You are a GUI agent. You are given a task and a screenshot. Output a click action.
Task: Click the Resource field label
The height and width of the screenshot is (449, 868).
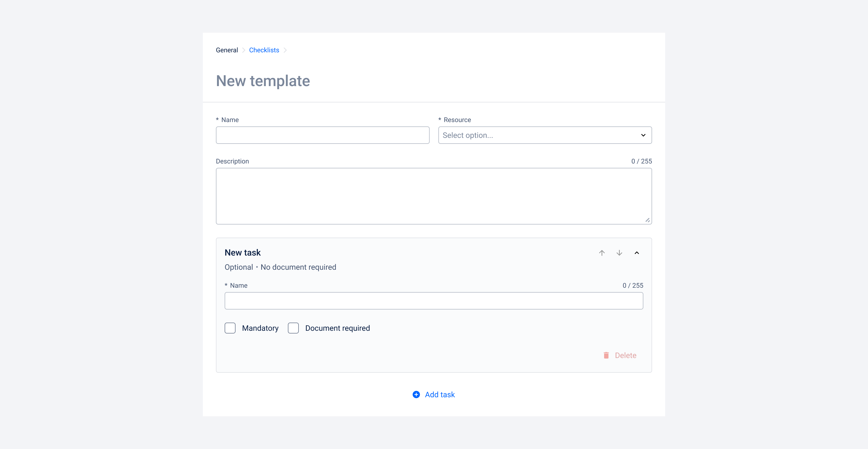[x=457, y=120]
